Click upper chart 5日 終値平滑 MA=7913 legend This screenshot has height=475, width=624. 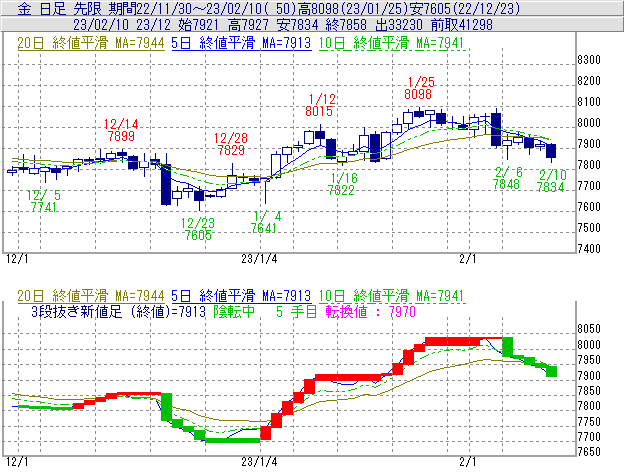click(x=241, y=43)
